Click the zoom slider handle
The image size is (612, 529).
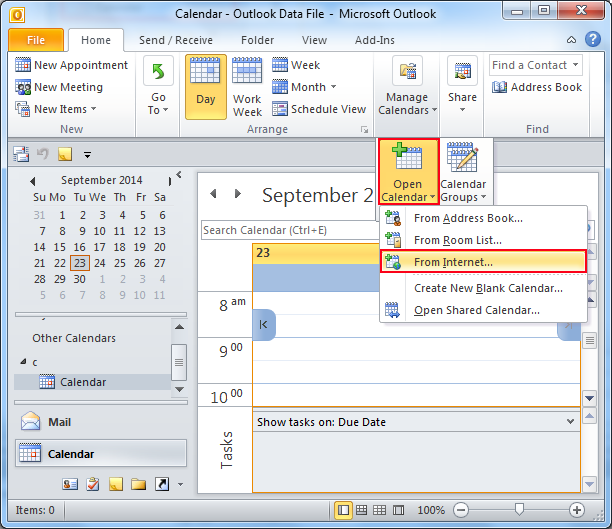tap(519, 509)
